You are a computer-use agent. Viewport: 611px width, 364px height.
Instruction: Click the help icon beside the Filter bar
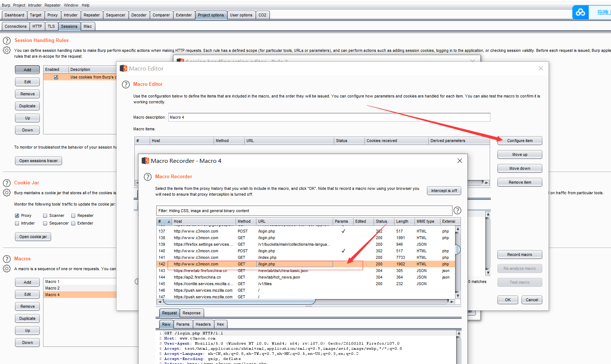457,211
